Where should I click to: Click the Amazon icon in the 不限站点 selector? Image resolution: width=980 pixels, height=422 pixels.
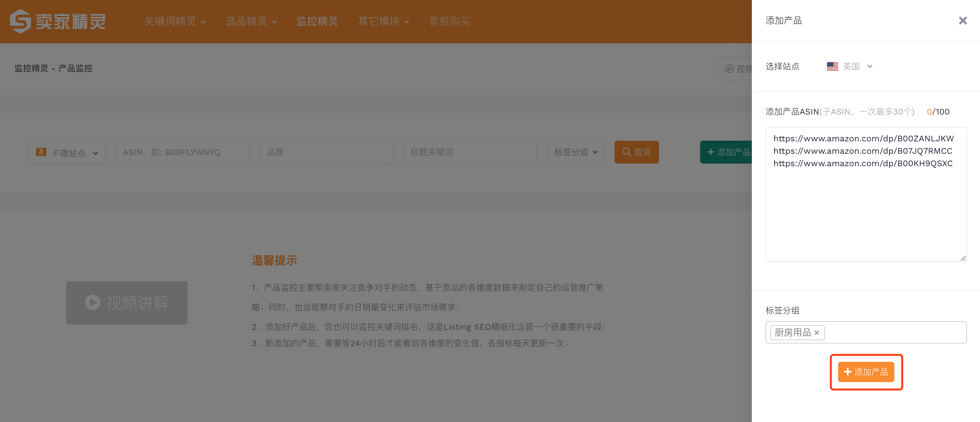pyautogui.click(x=41, y=152)
